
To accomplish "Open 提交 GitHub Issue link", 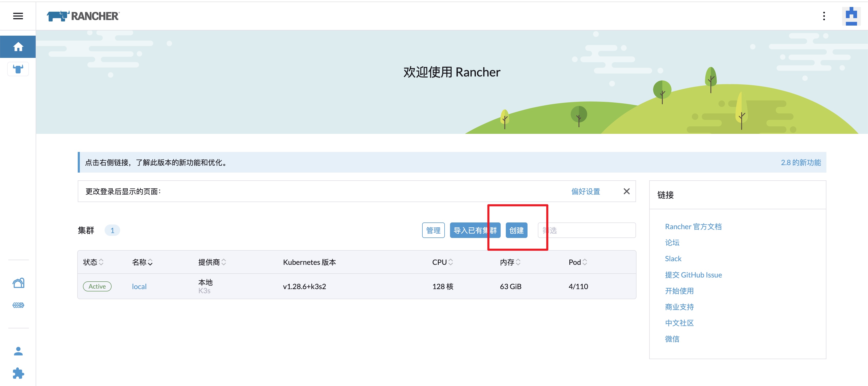I will (x=693, y=275).
